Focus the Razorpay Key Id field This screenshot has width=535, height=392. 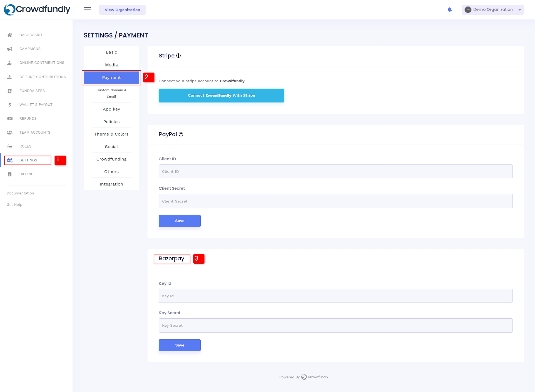[335, 296]
